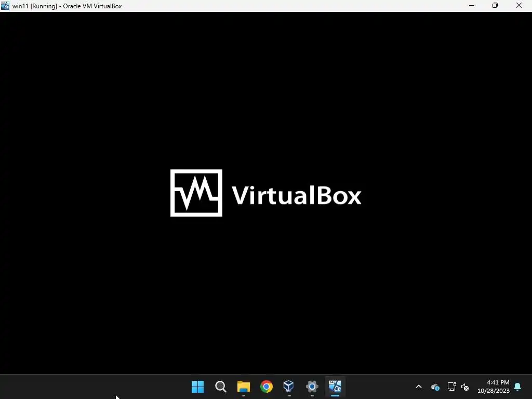Expand hidden system tray icons chevron
The width and height of the screenshot is (532, 399).
[x=419, y=387]
